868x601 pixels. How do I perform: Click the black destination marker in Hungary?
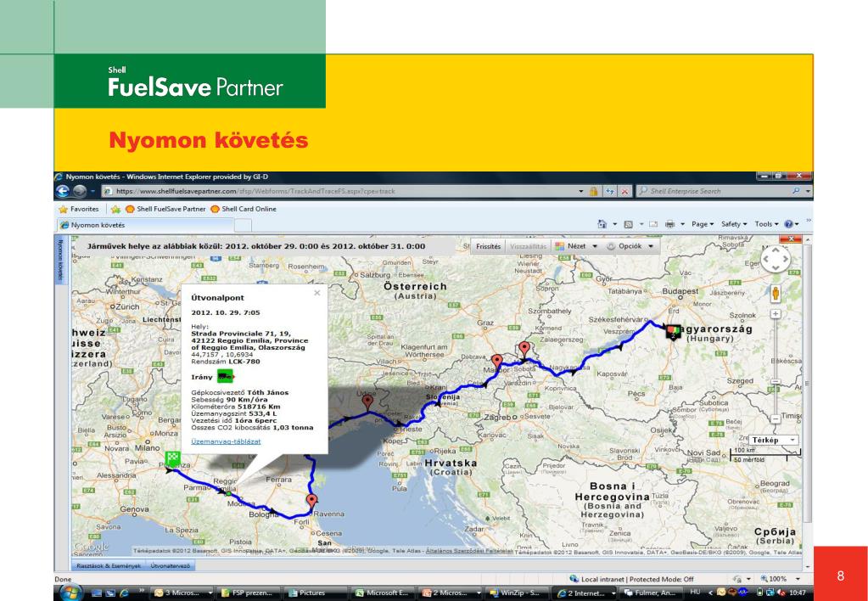[x=673, y=332]
